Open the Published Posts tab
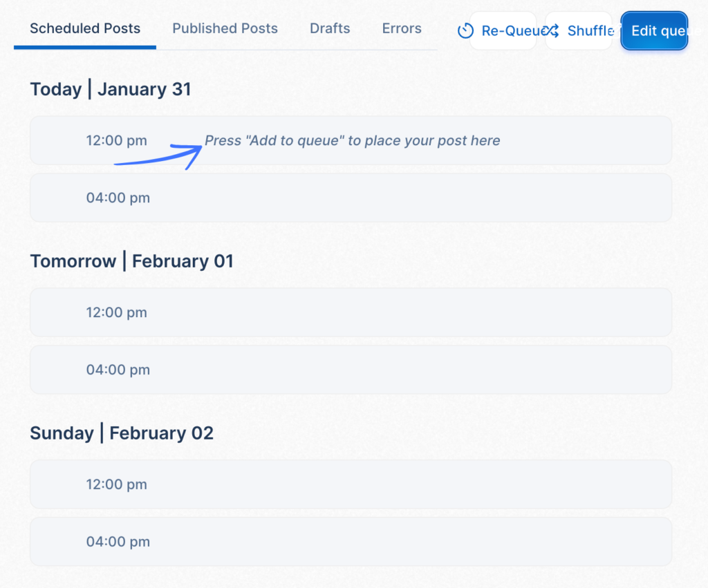The image size is (708, 588). [x=225, y=29]
